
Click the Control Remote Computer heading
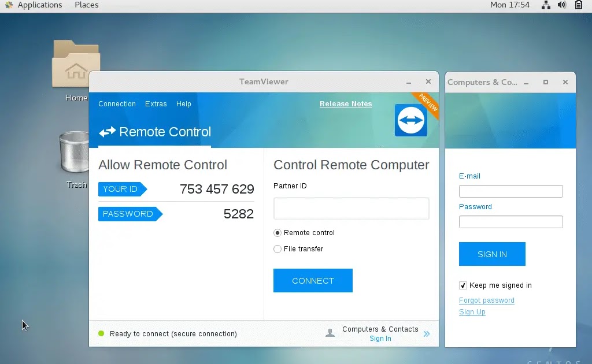pyautogui.click(x=351, y=165)
